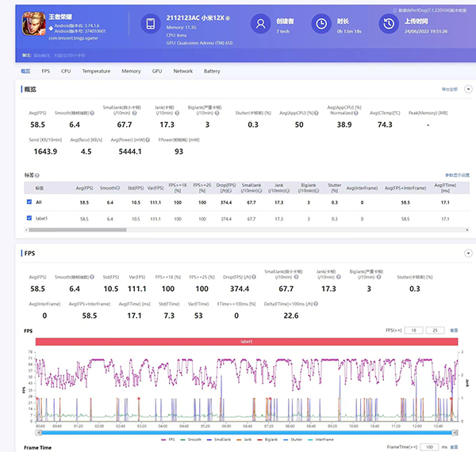Open the 参数显示设置 parameter settings link
The image size is (476, 452).
point(456,174)
